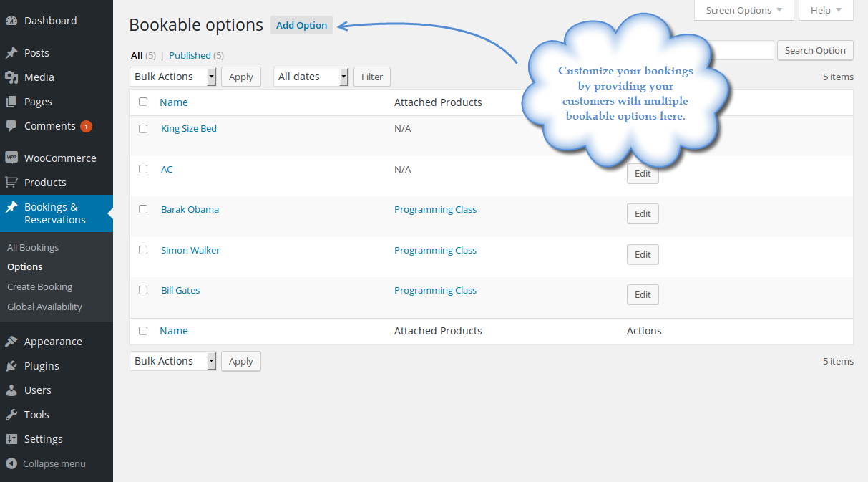This screenshot has width=868, height=482.
Task: Tick the checkbox next to King Size Bed
Action: (143, 129)
